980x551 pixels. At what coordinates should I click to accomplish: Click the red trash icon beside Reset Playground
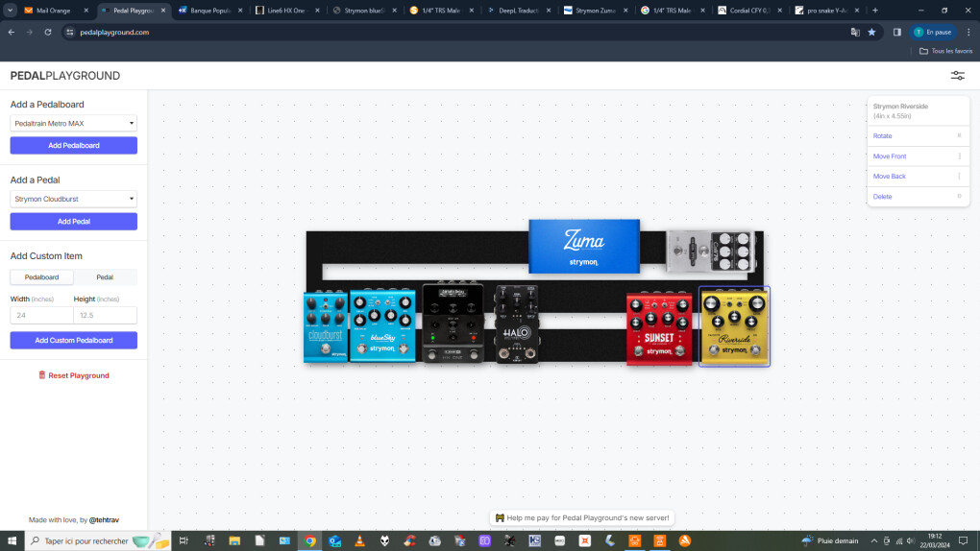(x=42, y=374)
